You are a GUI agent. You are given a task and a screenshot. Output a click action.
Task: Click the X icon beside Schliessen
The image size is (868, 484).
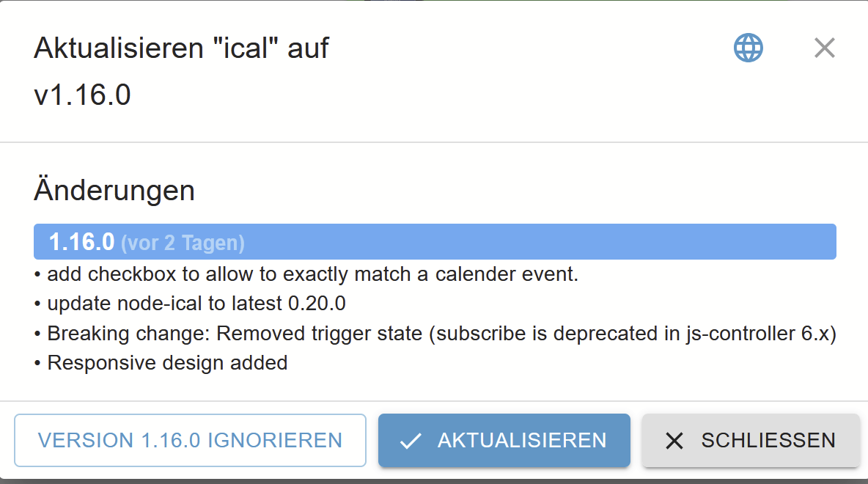[x=674, y=441]
